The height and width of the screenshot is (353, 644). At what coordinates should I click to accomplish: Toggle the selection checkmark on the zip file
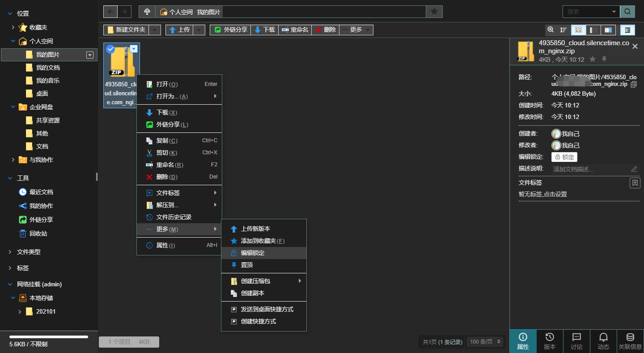110,49
